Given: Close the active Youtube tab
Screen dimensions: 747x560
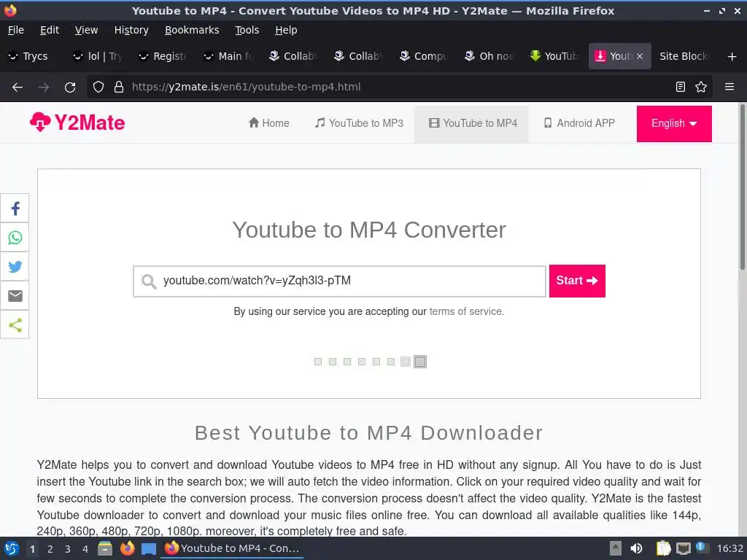Looking at the screenshot, I should click(x=640, y=56).
